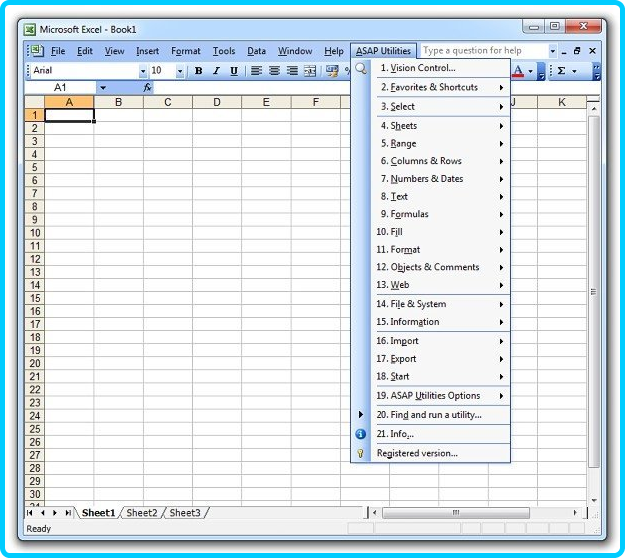Expand 19. ASAP Utilities Options submenu
This screenshot has height=558, width=625.
(440, 396)
